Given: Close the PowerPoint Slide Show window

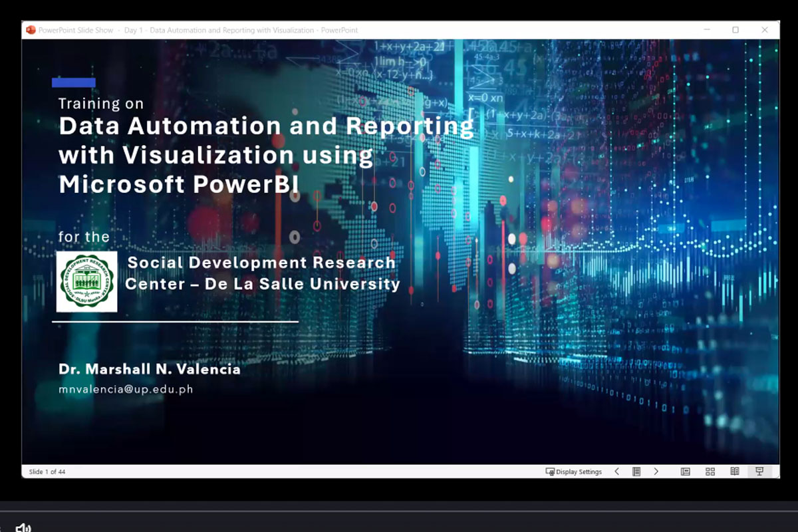Looking at the screenshot, I should (x=765, y=30).
